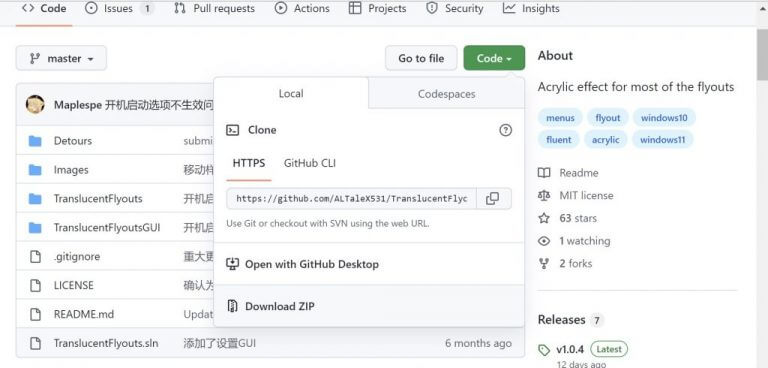Click the TranslucentFlyouts folder icon
The image size is (768, 368).
coord(35,198)
